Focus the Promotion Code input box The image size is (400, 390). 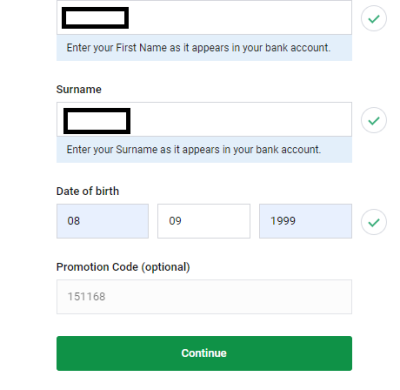click(204, 297)
